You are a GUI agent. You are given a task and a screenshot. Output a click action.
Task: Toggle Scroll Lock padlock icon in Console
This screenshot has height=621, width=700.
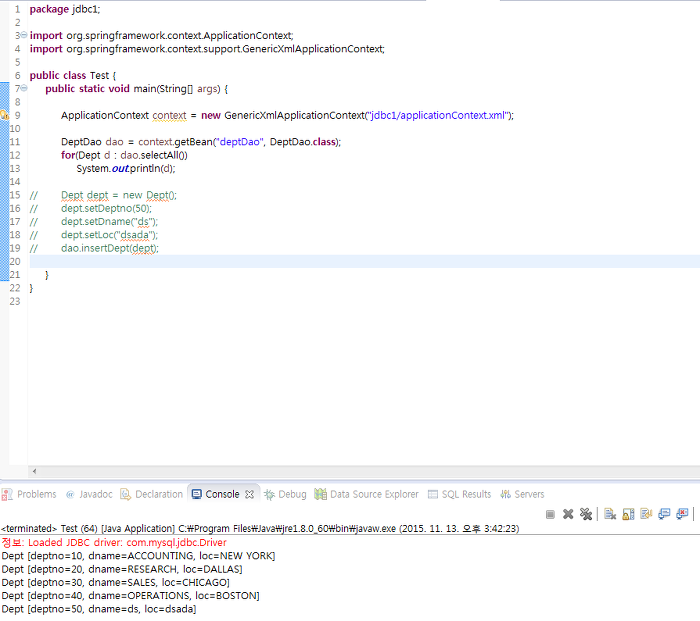[628, 514]
